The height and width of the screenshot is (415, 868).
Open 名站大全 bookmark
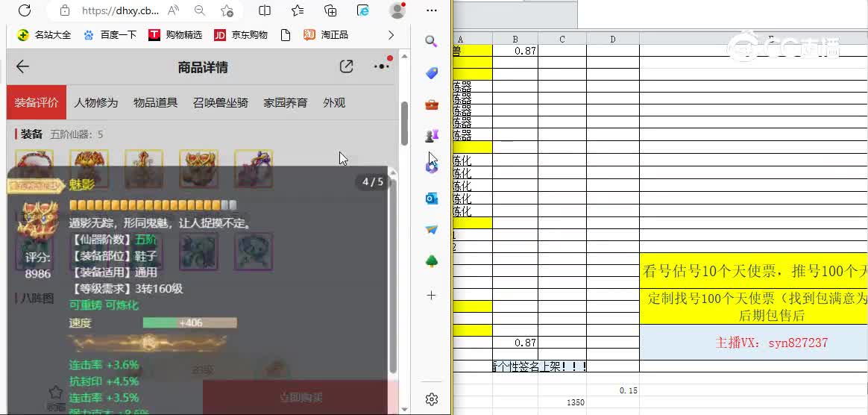click(44, 35)
